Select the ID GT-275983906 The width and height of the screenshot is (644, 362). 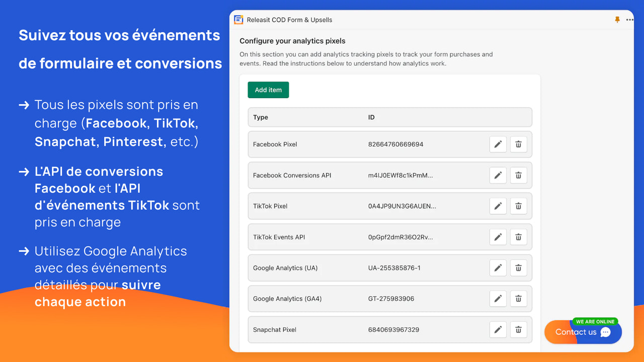(391, 299)
